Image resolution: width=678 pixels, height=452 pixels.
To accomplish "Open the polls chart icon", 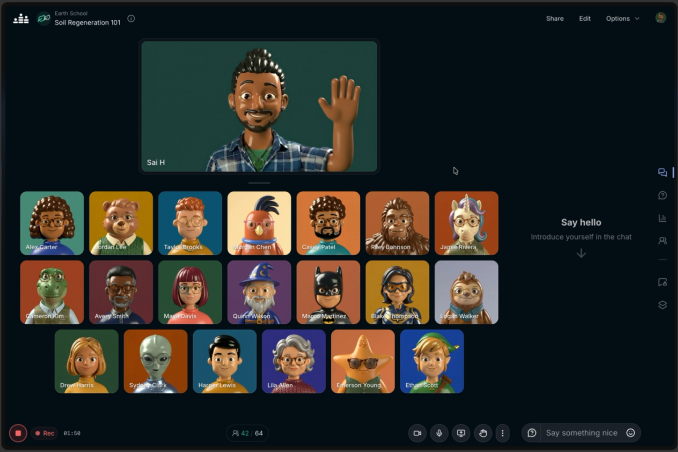I will coord(662,218).
